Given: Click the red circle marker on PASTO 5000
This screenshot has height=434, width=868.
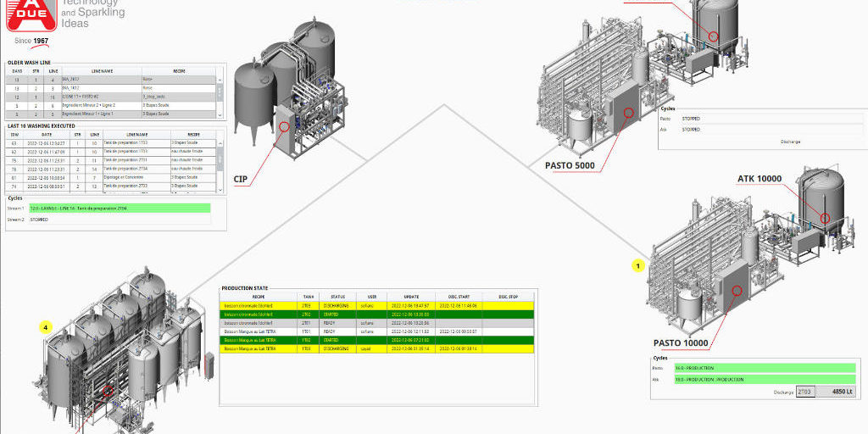Looking at the screenshot, I should pyautogui.click(x=628, y=112).
